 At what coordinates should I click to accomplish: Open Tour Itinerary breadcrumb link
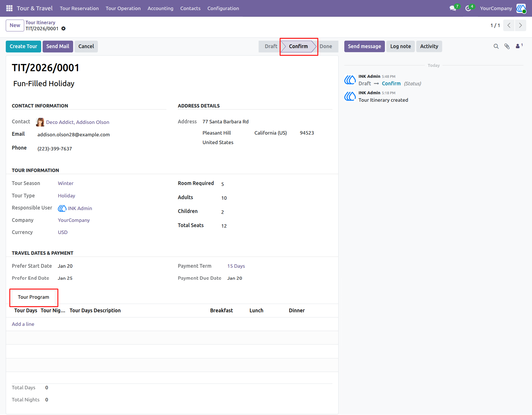click(40, 22)
